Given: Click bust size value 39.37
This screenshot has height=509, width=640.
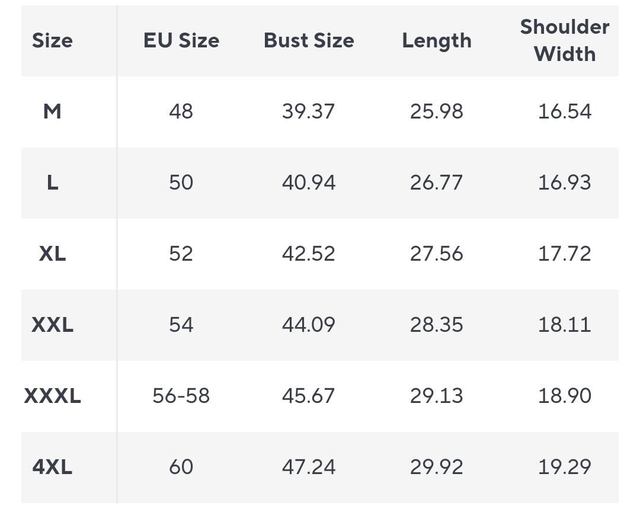Looking at the screenshot, I should click(308, 111).
